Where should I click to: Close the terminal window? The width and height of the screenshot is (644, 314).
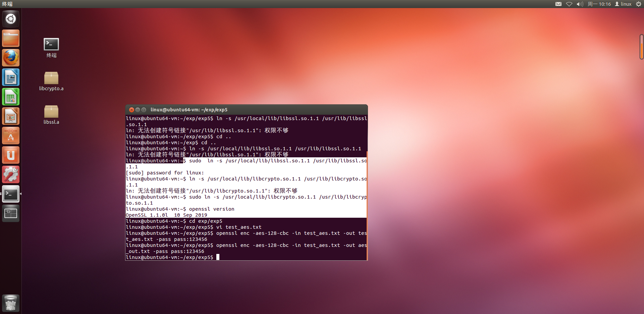(x=131, y=110)
